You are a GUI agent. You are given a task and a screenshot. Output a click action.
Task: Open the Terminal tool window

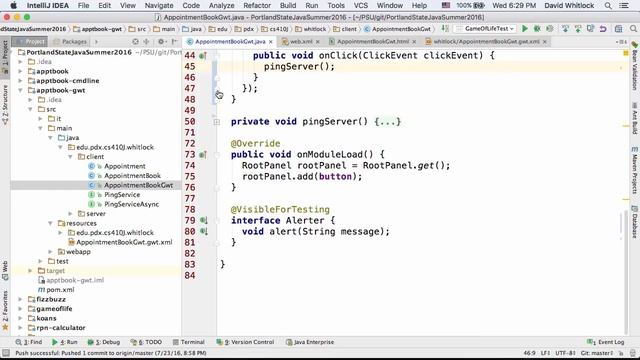point(189,342)
